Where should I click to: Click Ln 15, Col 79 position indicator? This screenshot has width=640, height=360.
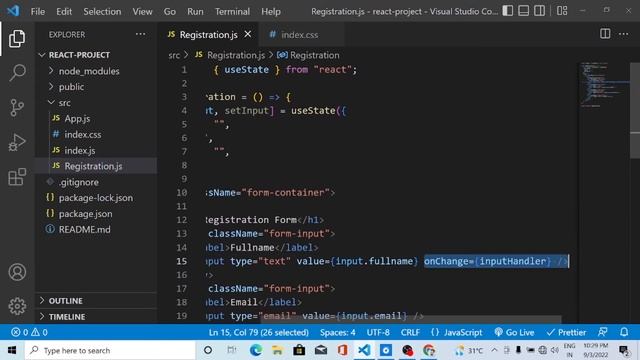[x=258, y=332]
